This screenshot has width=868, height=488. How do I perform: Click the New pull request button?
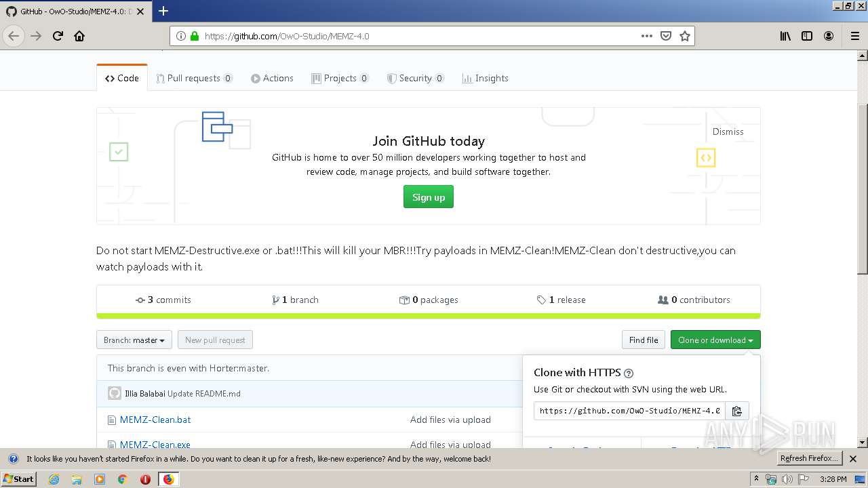point(215,340)
